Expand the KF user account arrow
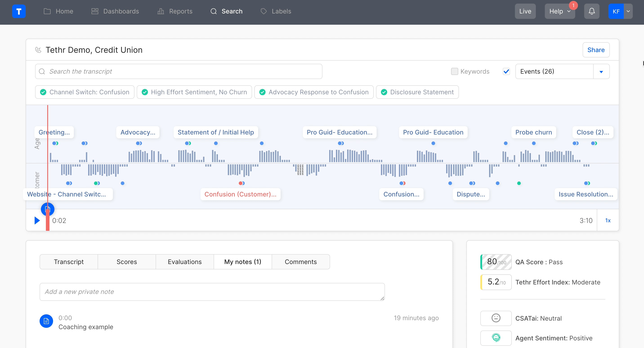The image size is (644, 348). 628,11
